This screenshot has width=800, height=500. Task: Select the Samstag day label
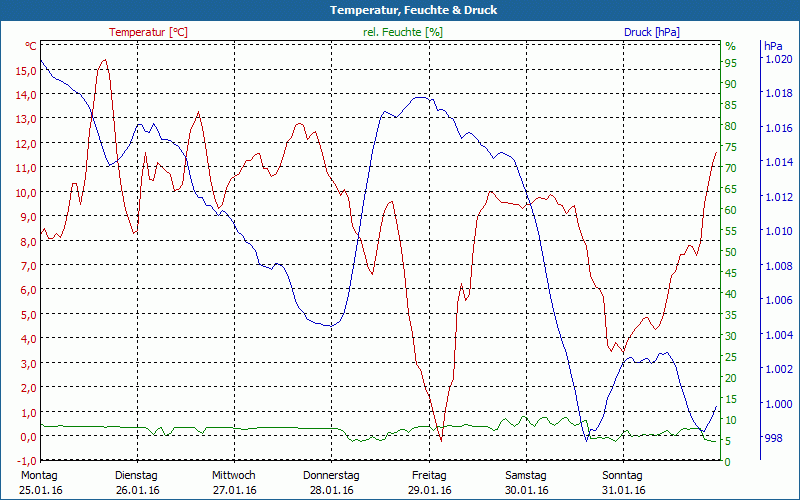526,475
